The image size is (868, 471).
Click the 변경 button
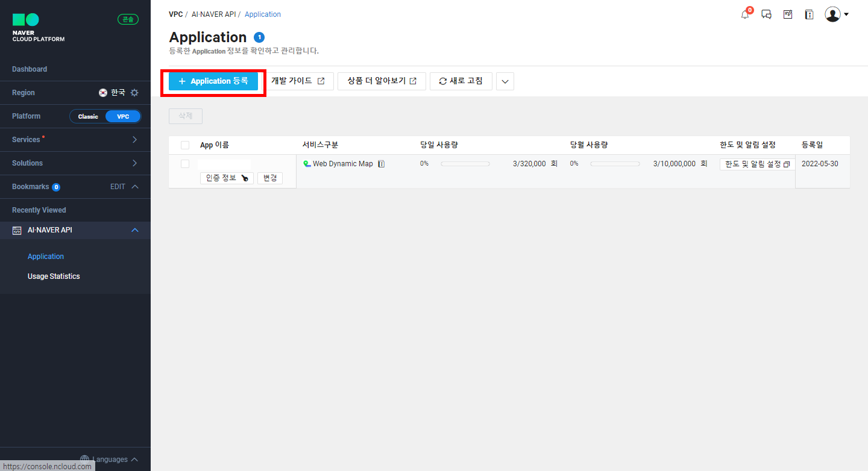(269, 178)
